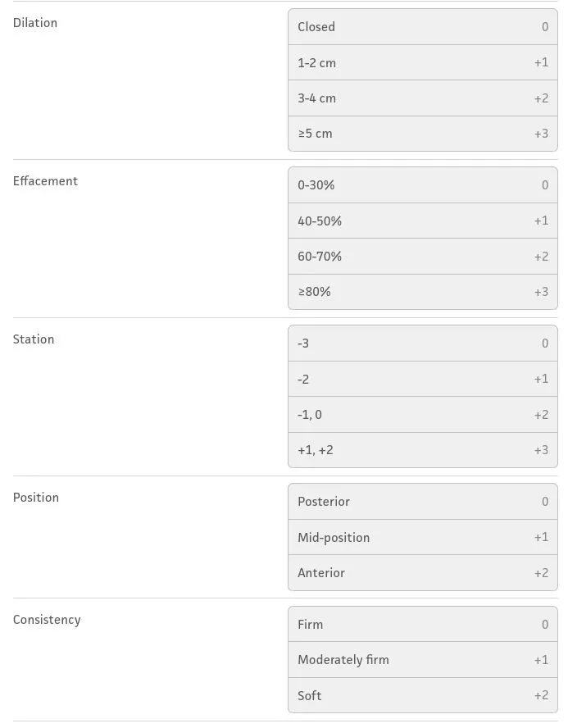The width and height of the screenshot is (568, 728).
Task: Choose 1-2 cm for Dilation
Action: [x=422, y=62]
